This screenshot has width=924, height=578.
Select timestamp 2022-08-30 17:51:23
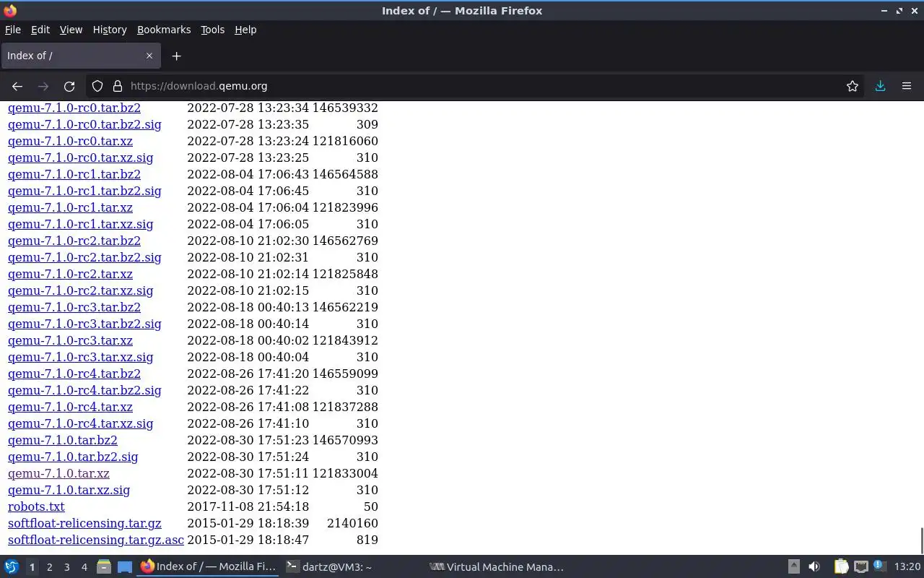(x=248, y=440)
